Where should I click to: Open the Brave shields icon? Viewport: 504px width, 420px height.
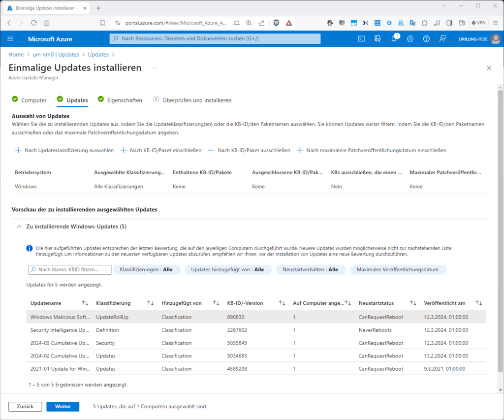[276, 23]
